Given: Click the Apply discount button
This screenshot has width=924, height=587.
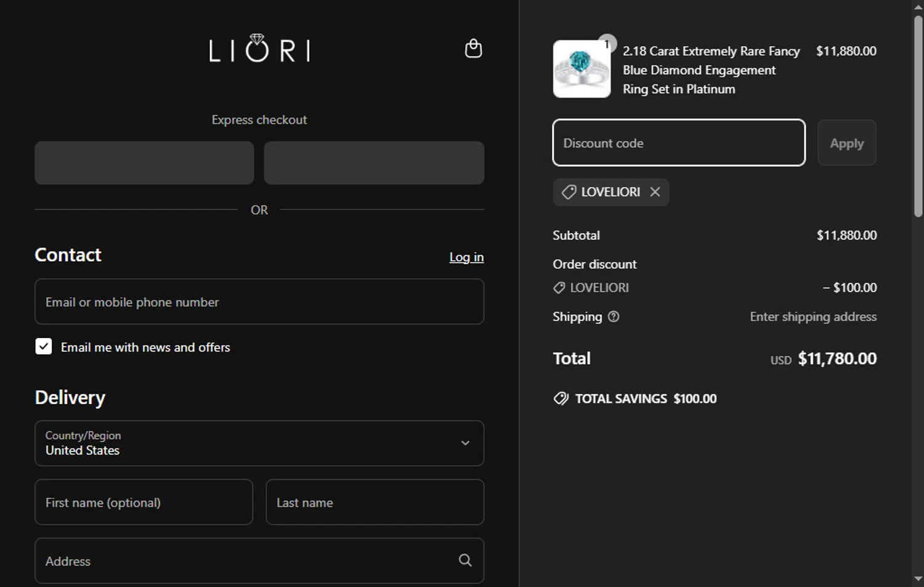Looking at the screenshot, I should (x=846, y=143).
